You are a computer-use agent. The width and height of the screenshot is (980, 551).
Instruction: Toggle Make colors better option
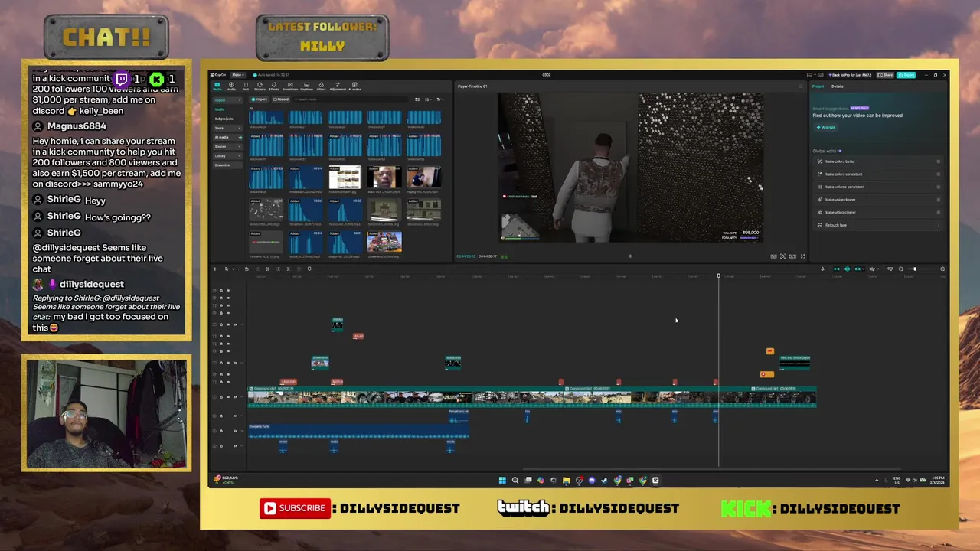[x=939, y=161]
